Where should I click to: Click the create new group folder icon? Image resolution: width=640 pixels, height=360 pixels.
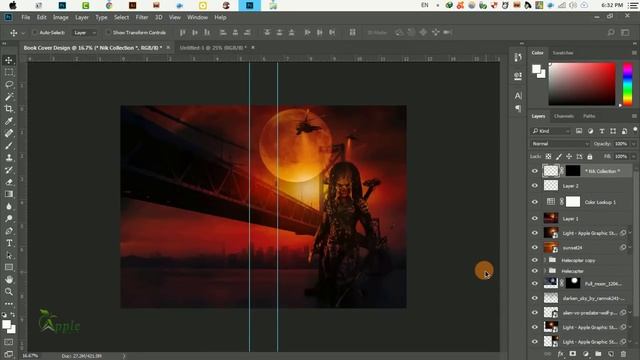point(598,353)
